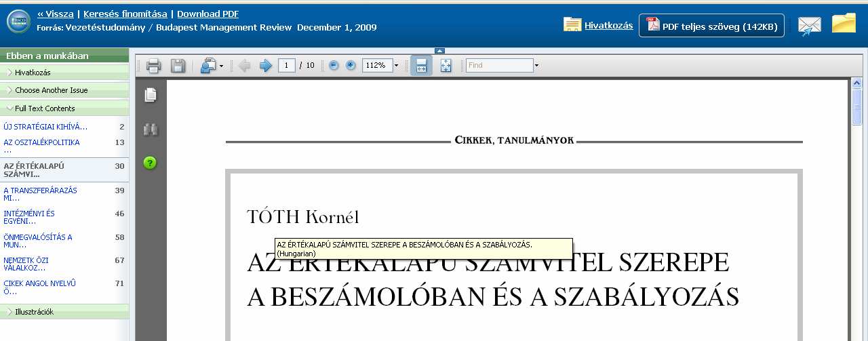
Task: Open article ÚJ STRATÉGIAI KIHÍVÁ…
Action: [45, 127]
